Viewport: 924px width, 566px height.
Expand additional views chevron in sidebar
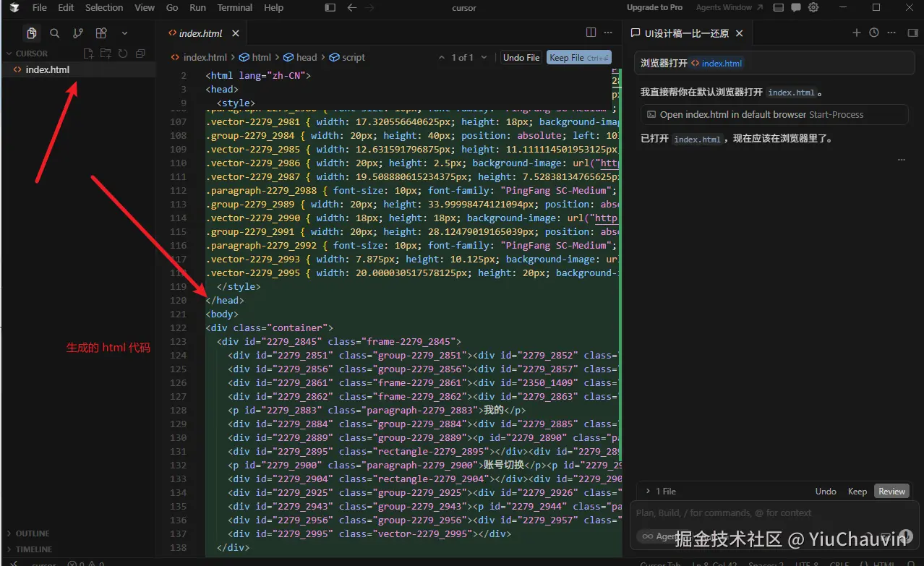(124, 33)
